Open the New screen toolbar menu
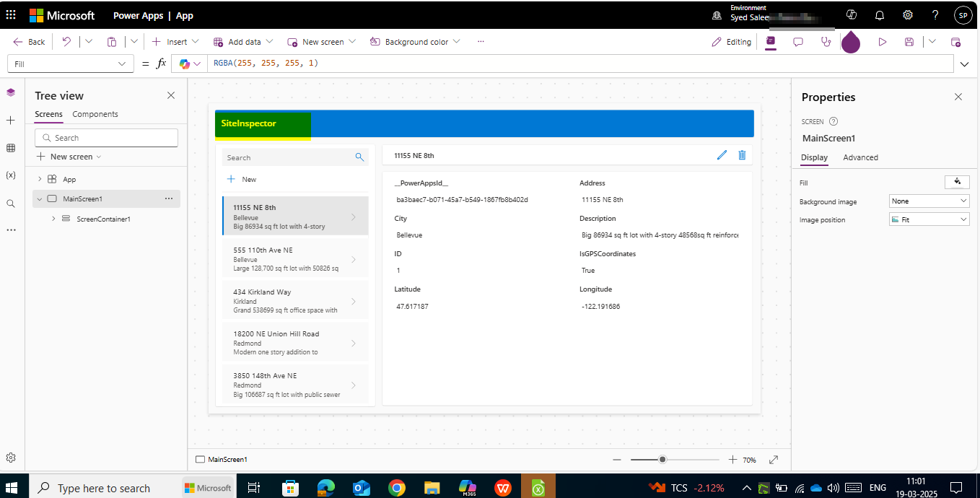Screen dimensions: 980x498 click(x=321, y=42)
